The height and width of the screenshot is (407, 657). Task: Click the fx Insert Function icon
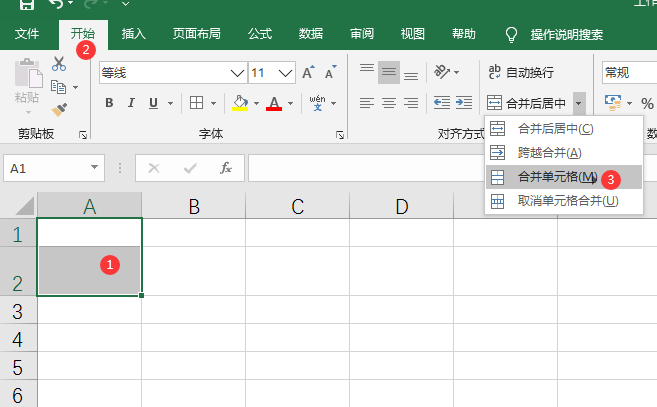click(226, 168)
